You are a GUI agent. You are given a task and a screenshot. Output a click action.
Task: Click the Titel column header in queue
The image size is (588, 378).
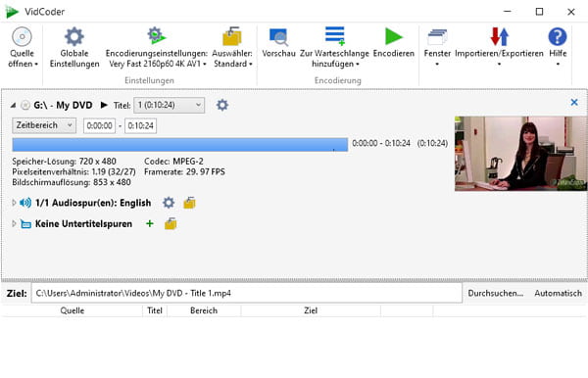[155, 310]
